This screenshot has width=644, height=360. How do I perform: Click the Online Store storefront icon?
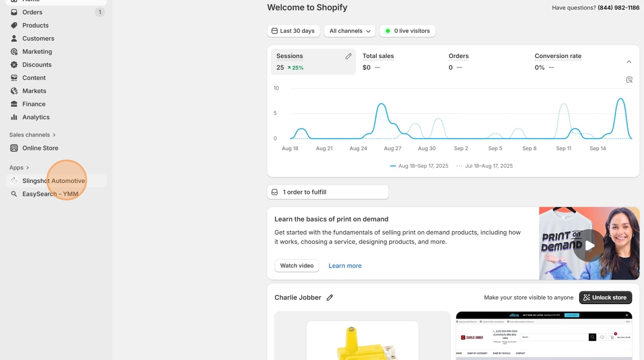point(14,148)
